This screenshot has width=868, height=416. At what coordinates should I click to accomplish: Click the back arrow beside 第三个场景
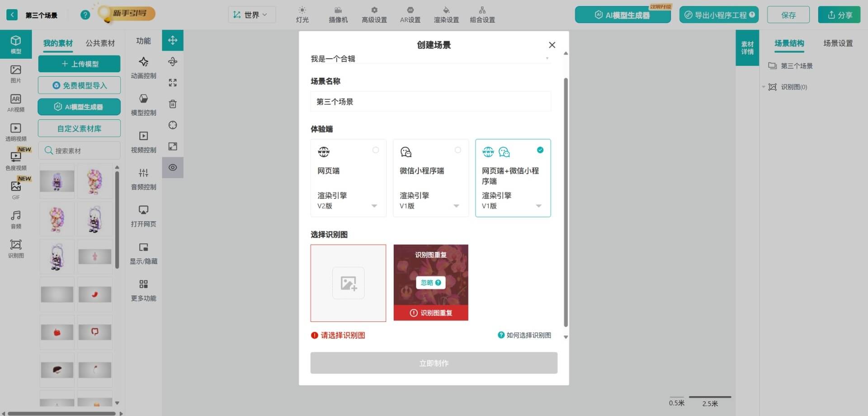[x=12, y=15]
